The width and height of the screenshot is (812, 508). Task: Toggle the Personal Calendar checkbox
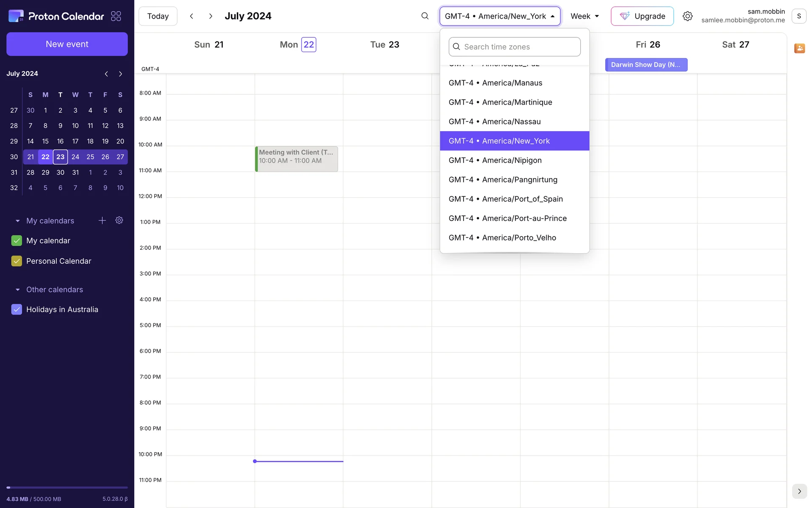coord(16,261)
